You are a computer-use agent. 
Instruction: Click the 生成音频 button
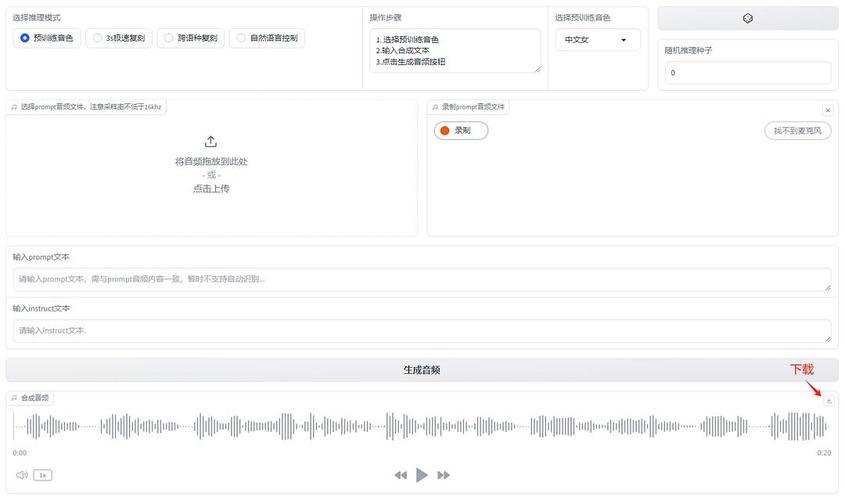[x=421, y=370]
